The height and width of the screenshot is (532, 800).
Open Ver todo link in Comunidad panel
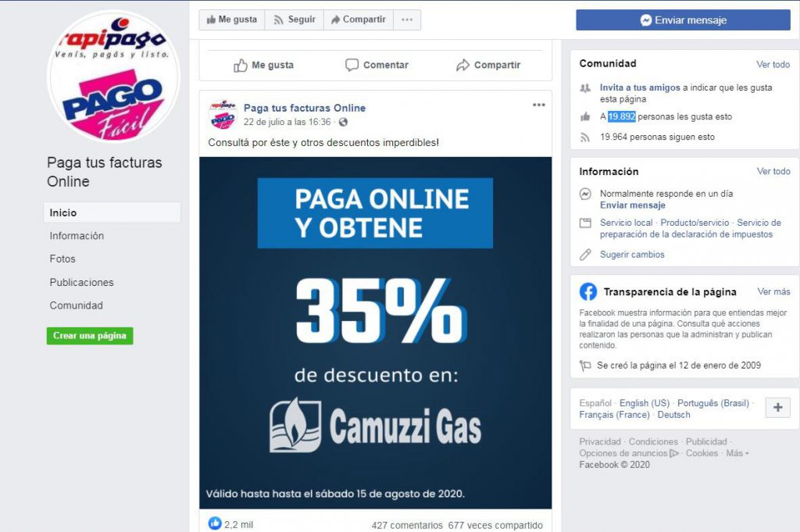(773, 64)
